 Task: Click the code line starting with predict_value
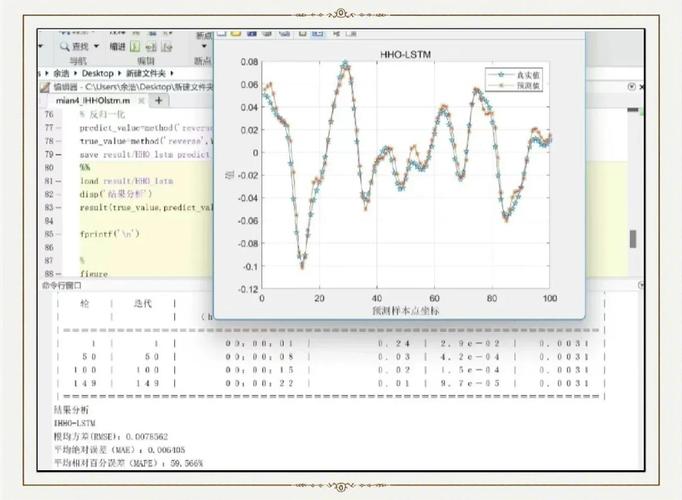click(x=147, y=128)
